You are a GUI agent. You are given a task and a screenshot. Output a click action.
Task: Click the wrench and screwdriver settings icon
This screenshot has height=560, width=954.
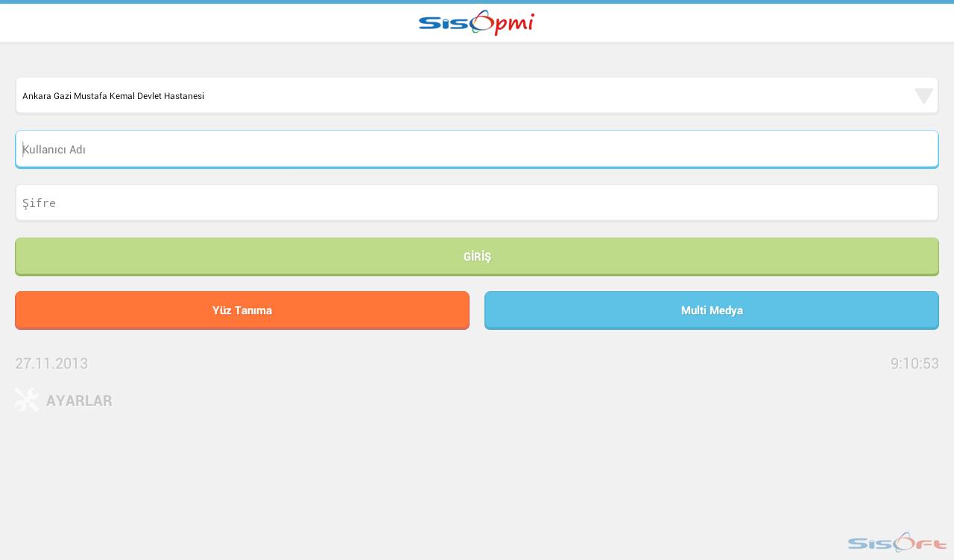pos(27,400)
